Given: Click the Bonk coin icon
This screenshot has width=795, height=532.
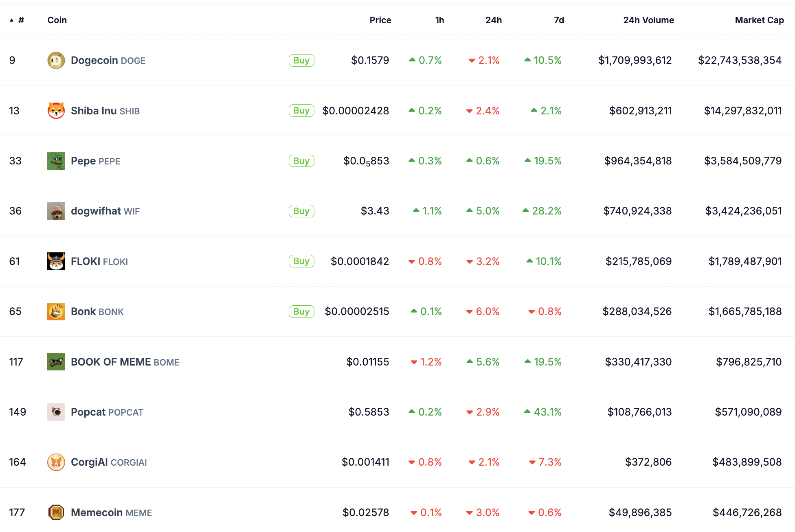Looking at the screenshot, I should [x=56, y=311].
